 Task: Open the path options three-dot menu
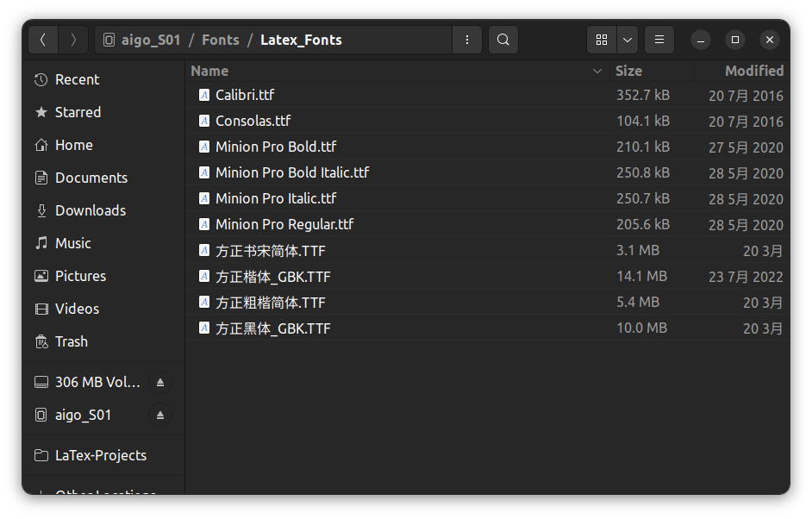466,40
